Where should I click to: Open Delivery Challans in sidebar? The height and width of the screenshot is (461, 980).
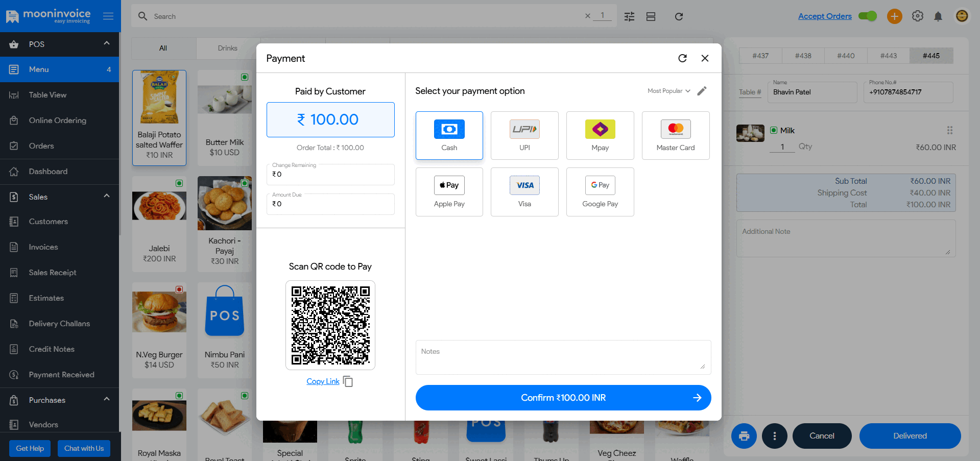(x=60, y=324)
